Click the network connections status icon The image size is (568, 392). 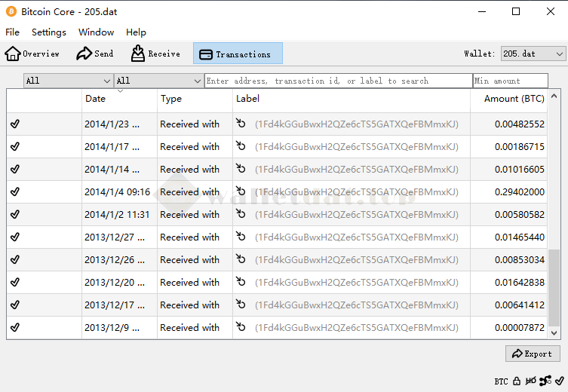(x=545, y=381)
